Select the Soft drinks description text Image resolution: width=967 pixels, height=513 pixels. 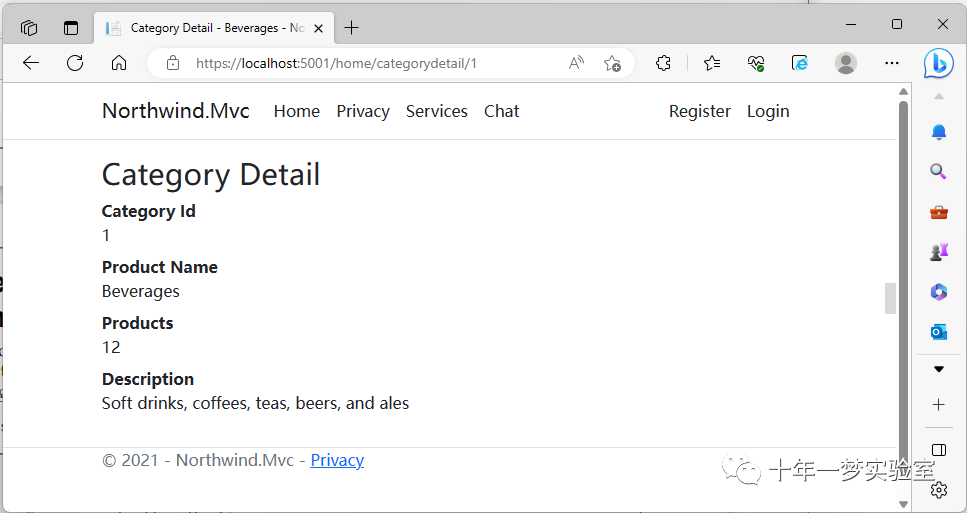[255, 403]
